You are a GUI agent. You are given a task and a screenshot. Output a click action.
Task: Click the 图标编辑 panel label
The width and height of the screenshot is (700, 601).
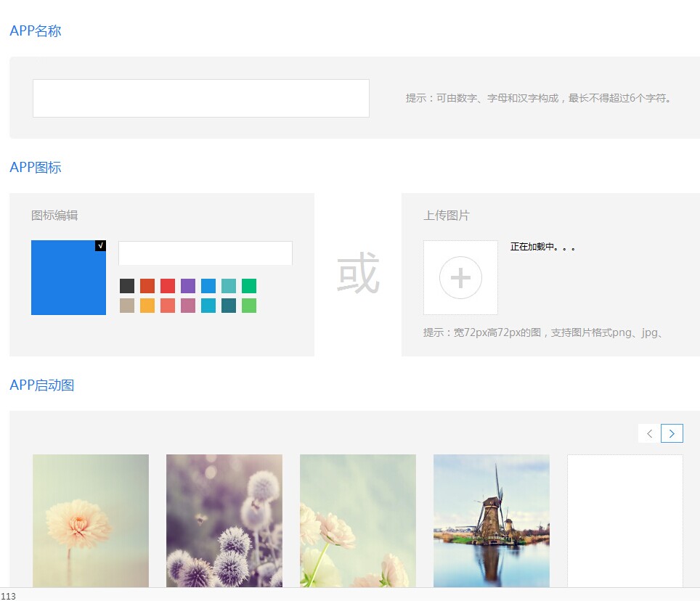[54, 216]
